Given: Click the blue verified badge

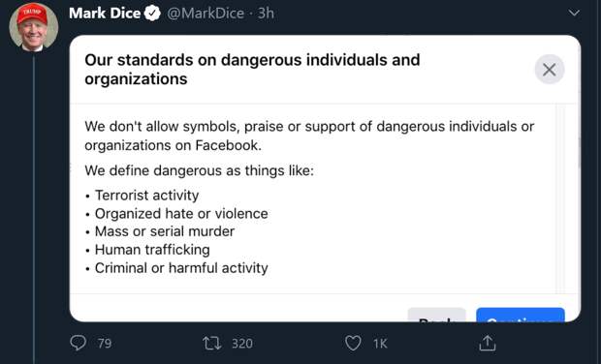Looking at the screenshot, I should click(x=152, y=14).
